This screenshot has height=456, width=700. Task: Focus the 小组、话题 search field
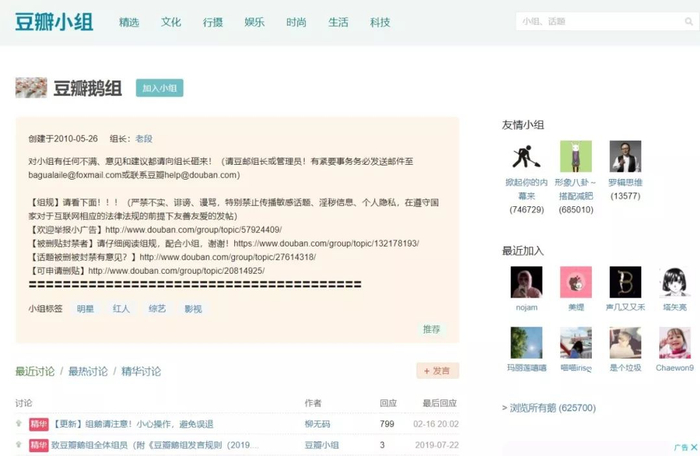[600, 21]
